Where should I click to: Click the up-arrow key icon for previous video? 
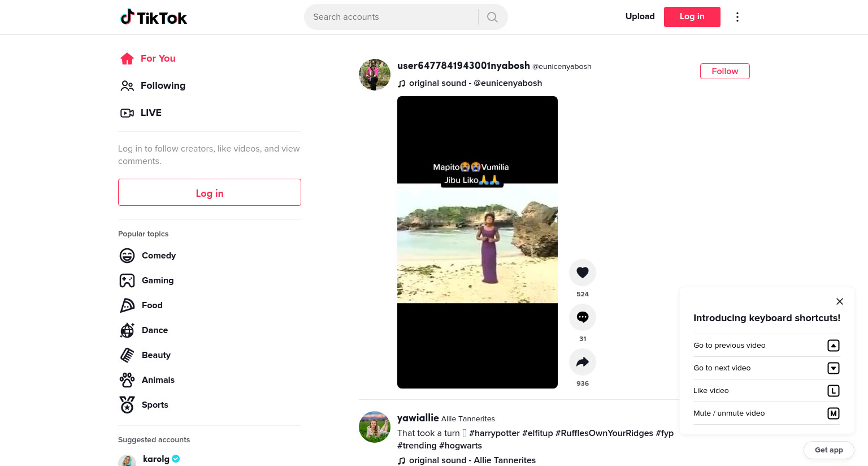834,346
